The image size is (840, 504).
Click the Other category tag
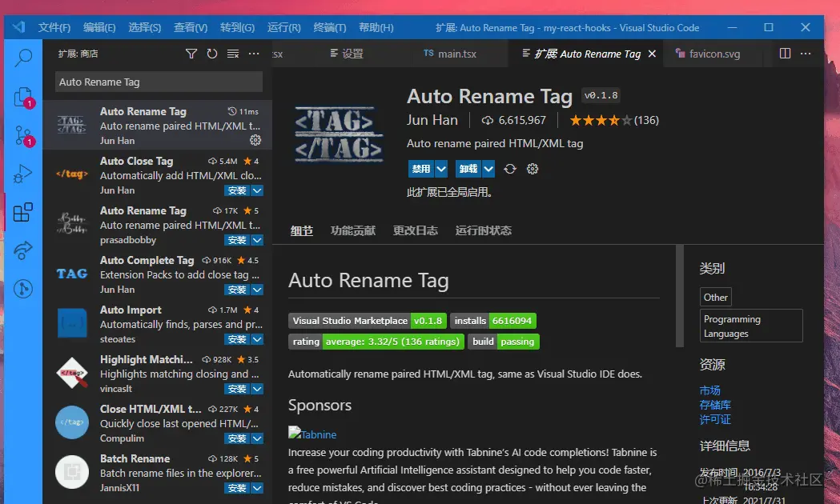(716, 297)
